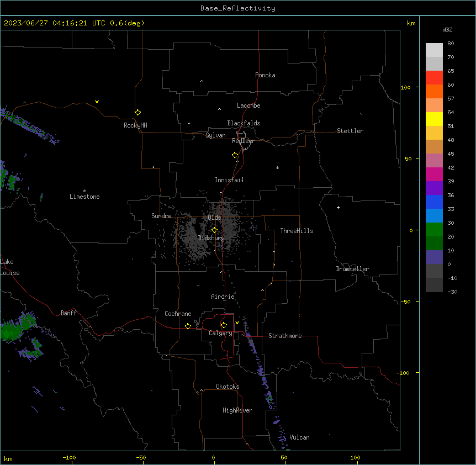This screenshot has width=476, height=465.
Task: Select the Drumheller label
Action: pos(352,269)
